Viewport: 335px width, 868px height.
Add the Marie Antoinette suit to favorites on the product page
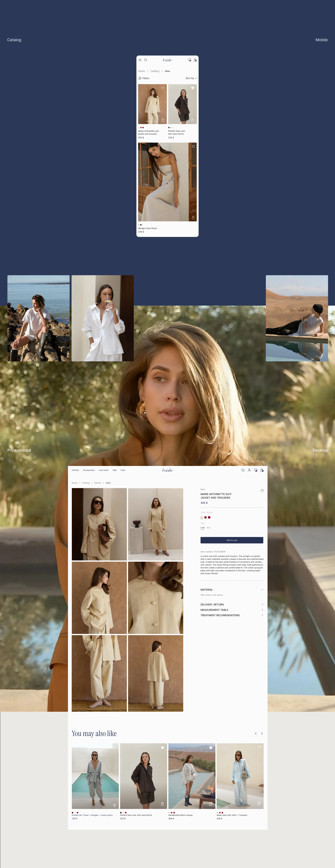[x=262, y=491]
